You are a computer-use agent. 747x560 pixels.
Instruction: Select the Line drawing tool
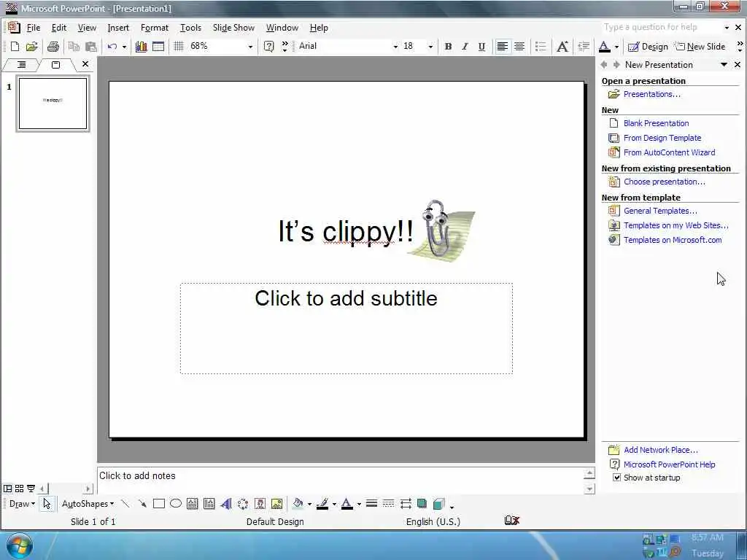pyautogui.click(x=125, y=503)
